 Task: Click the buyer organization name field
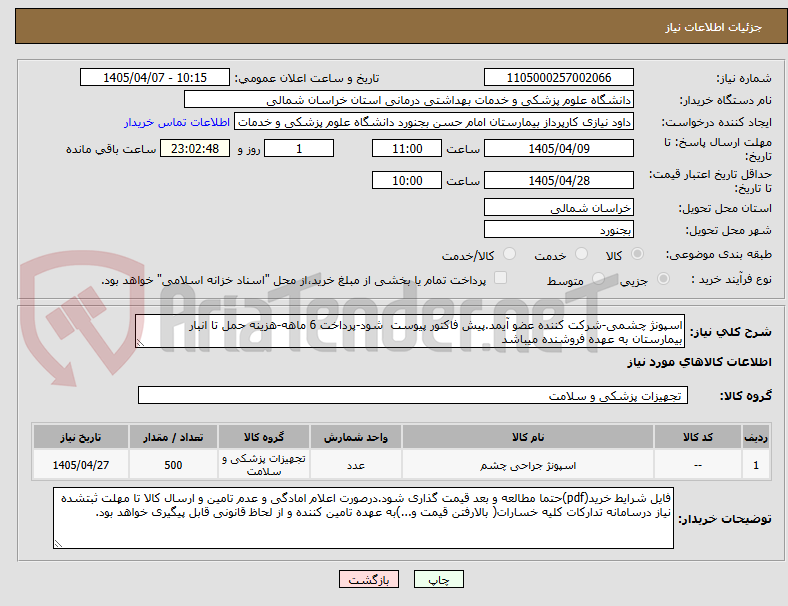[409, 99]
